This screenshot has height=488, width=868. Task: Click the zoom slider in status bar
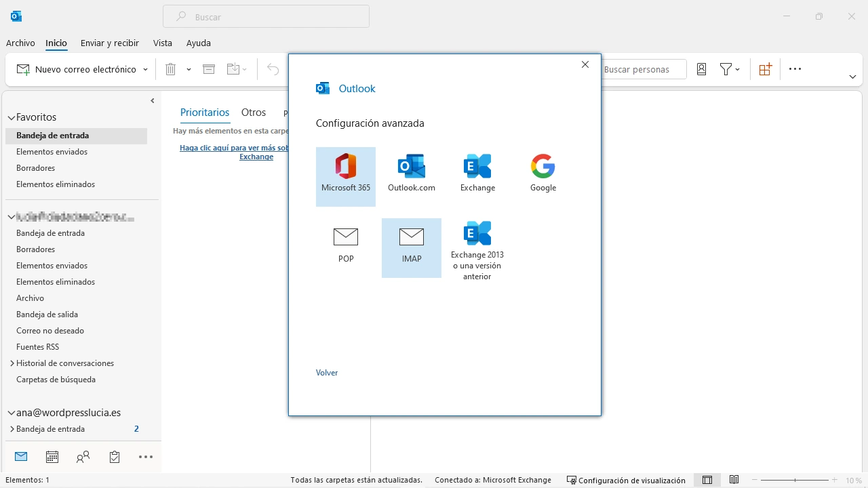pos(795,481)
